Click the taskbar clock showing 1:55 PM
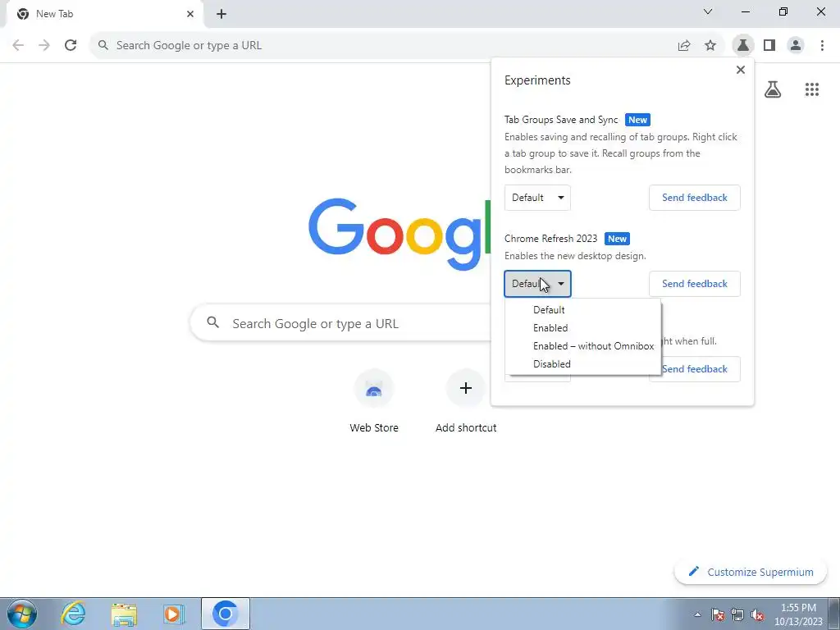 pyautogui.click(x=798, y=614)
